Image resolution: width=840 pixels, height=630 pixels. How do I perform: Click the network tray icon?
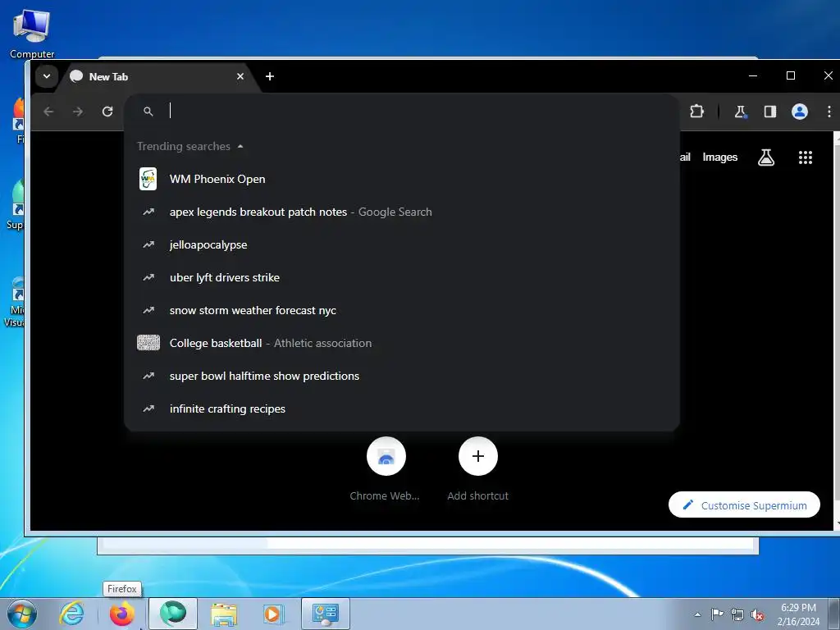click(737, 614)
